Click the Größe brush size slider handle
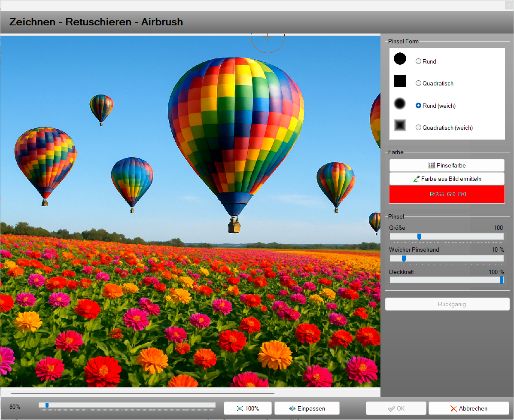 (x=420, y=237)
